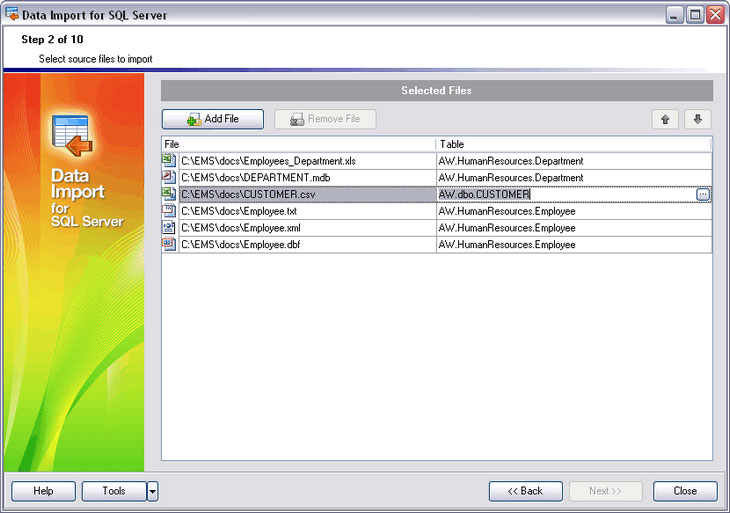This screenshot has height=513, width=730.
Task: Click the Access icon beside DEPARTMENT.mdb
Action: click(169, 177)
